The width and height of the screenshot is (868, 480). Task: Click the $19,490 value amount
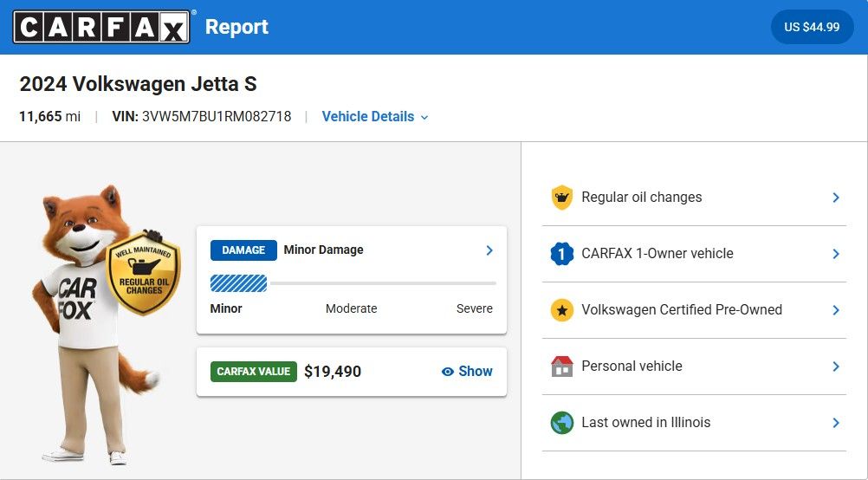[x=333, y=372]
